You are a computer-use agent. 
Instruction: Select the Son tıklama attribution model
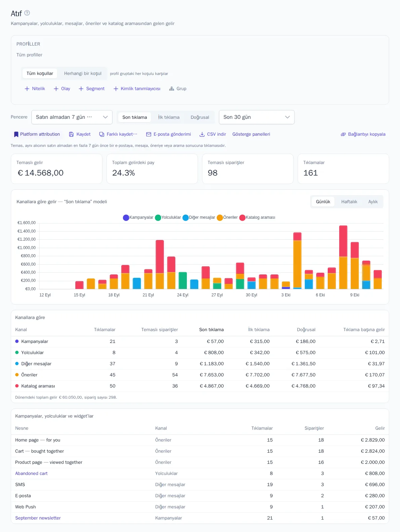pos(135,117)
